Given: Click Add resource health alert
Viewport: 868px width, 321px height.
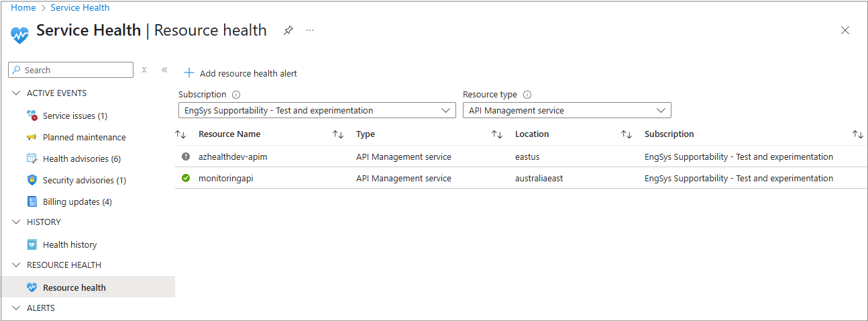Looking at the screenshot, I should pos(241,73).
